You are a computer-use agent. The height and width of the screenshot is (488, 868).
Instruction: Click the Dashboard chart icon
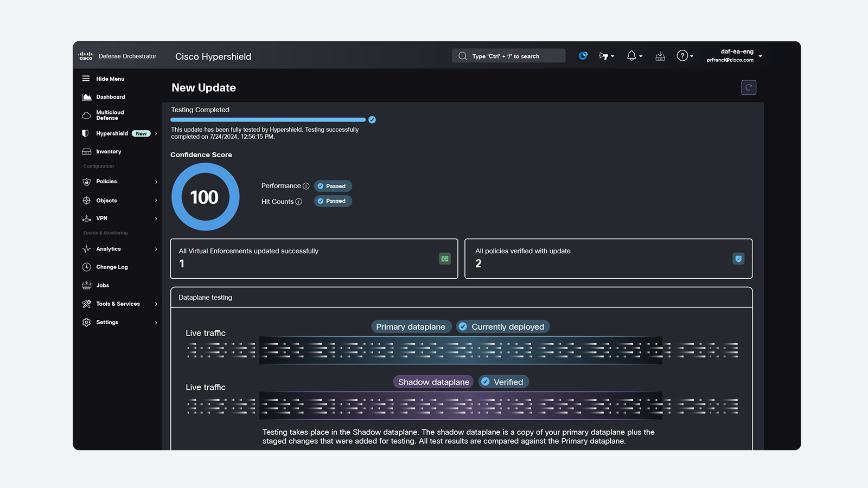(86, 97)
